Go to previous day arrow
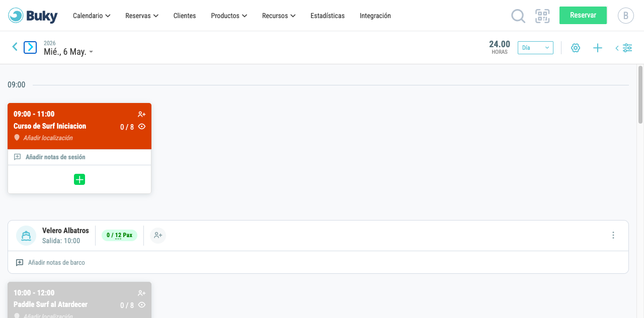 [x=15, y=47]
